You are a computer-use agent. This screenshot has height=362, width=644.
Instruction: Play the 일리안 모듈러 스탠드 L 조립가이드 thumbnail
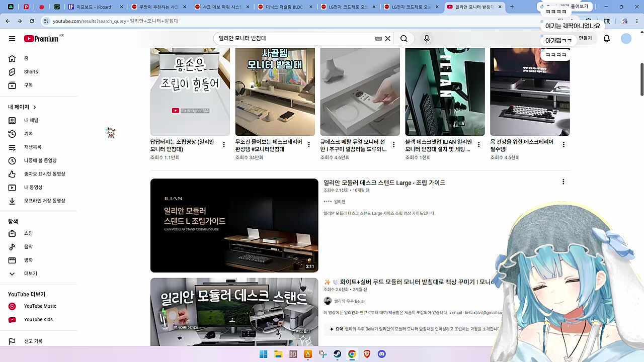pos(234,225)
